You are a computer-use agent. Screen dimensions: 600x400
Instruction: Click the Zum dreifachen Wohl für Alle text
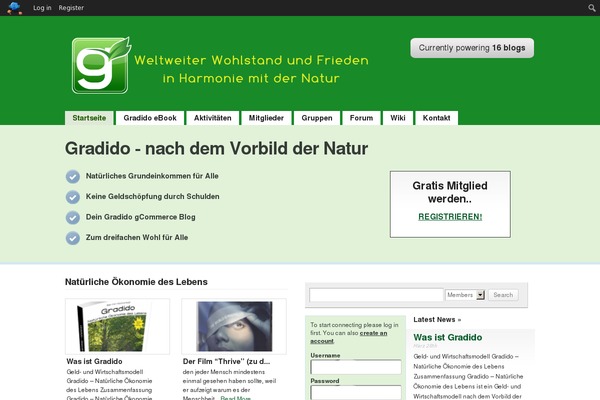[x=137, y=237]
